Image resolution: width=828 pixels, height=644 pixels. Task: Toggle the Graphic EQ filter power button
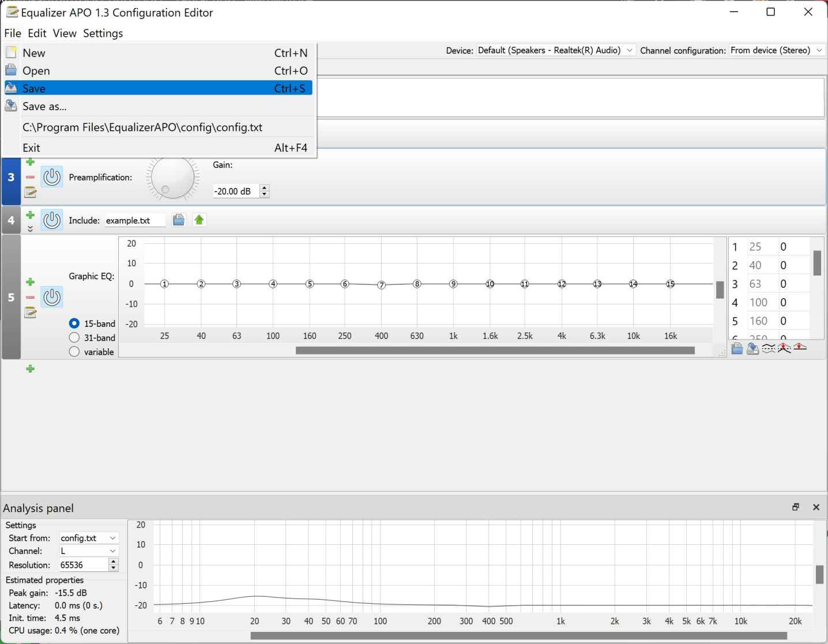coord(52,297)
